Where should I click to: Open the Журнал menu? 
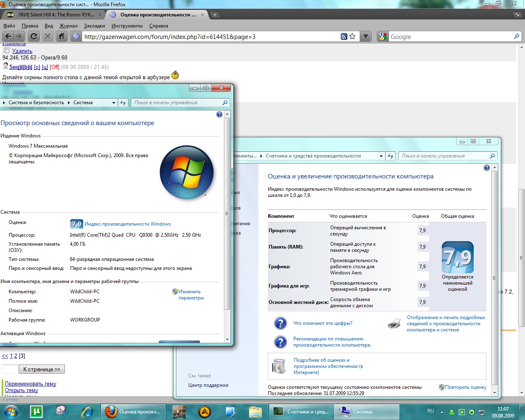click(68, 26)
